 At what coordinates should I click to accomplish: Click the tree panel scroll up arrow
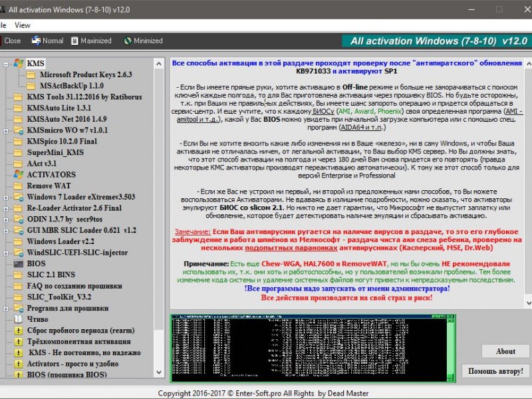pyautogui.click(x=159, y=64)
